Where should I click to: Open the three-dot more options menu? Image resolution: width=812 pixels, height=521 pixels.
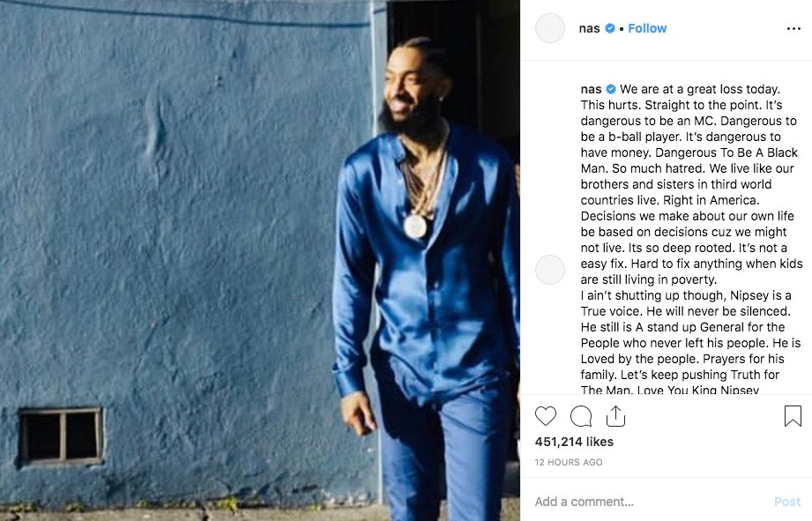(x=793, y=28)
